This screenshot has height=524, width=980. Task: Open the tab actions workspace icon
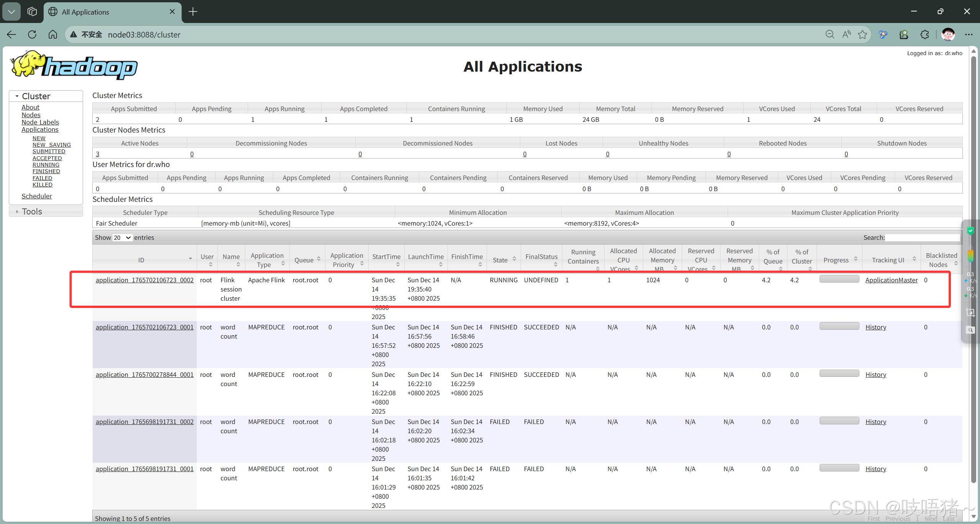32,11
